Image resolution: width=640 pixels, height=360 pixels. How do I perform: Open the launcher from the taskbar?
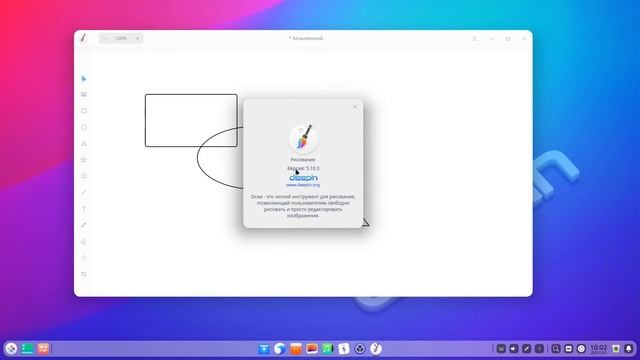(x=11, y=349)
